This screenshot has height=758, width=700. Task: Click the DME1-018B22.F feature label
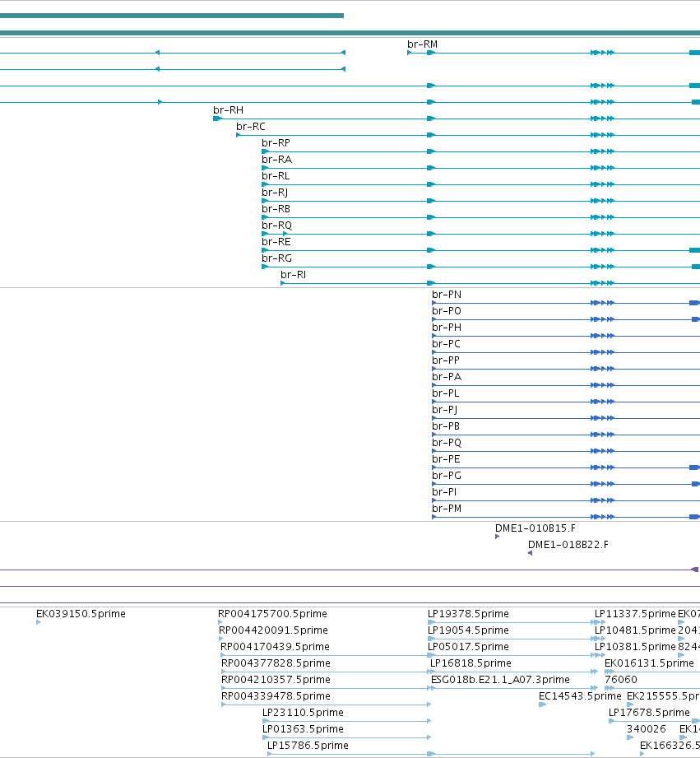[568, 544]
